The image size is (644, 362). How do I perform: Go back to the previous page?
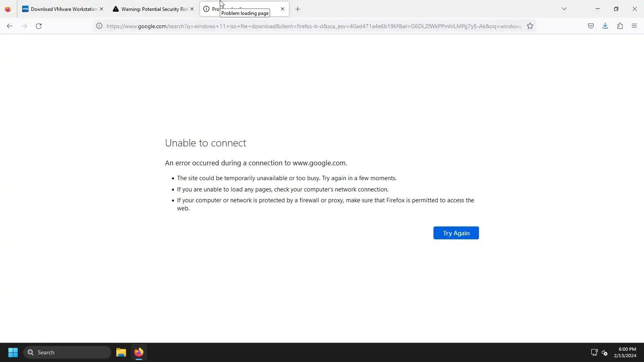coord(10,26)
